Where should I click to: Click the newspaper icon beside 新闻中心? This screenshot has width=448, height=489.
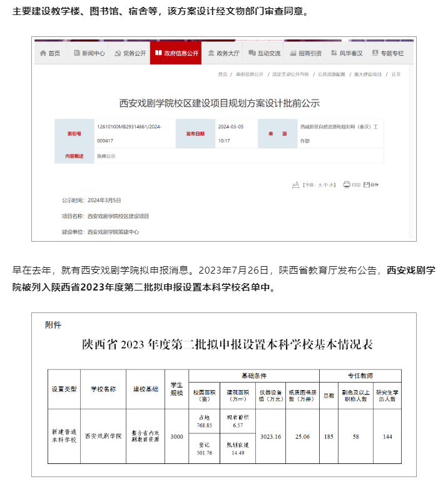pos(77,53)
